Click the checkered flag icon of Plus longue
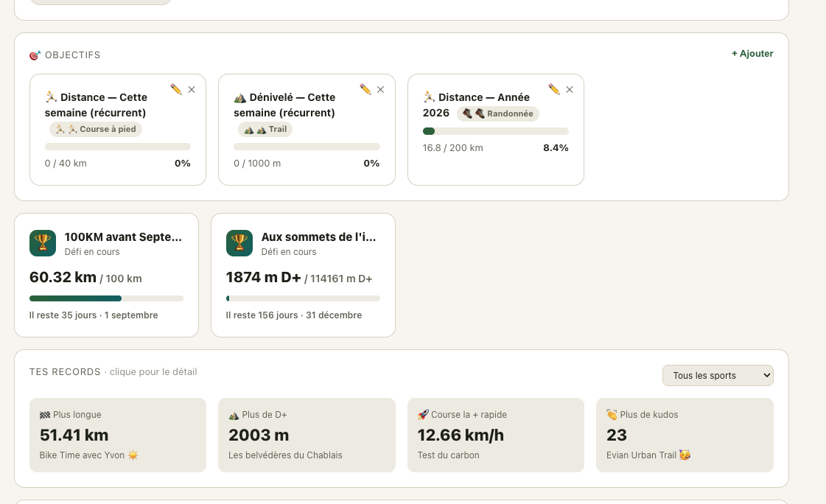Screen dimensions: 826x504 [45, 415]
